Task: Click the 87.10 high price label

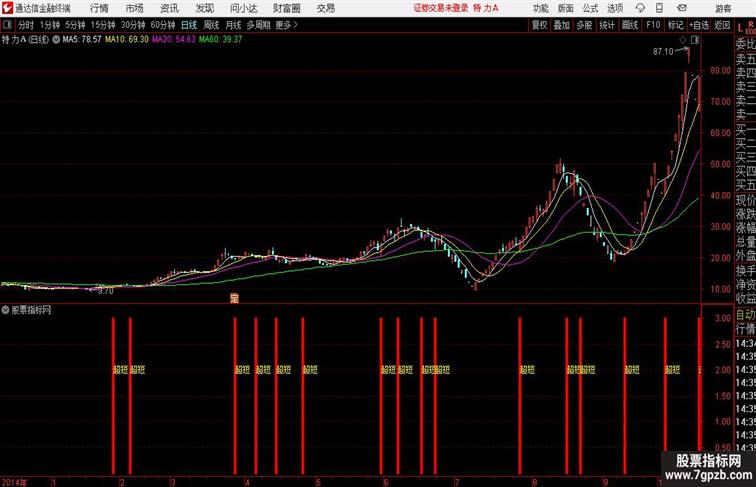Action: click(x=663, y=52)
